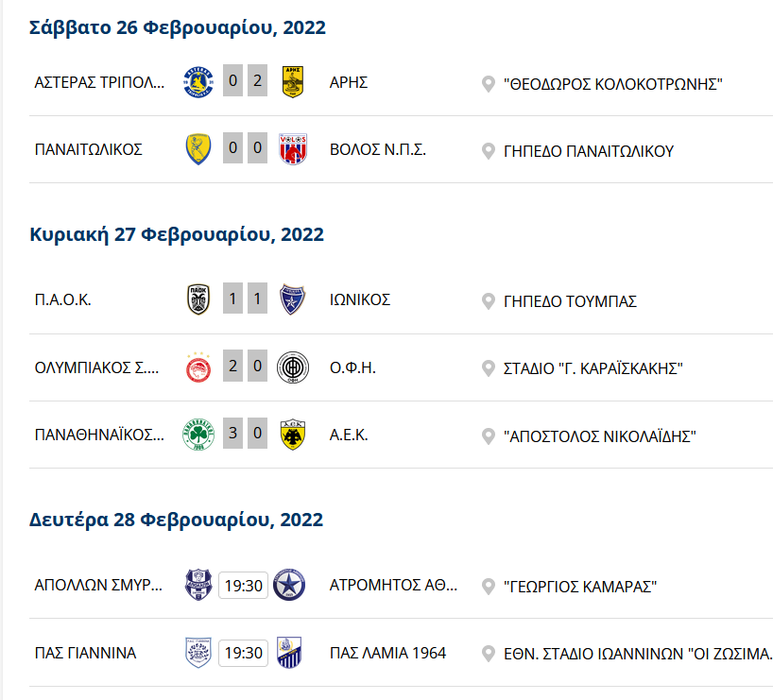Open the ΙΩΝΙΚΟΣ team link
This screenshot has height=700, width=773.
(x=360, y=300)
